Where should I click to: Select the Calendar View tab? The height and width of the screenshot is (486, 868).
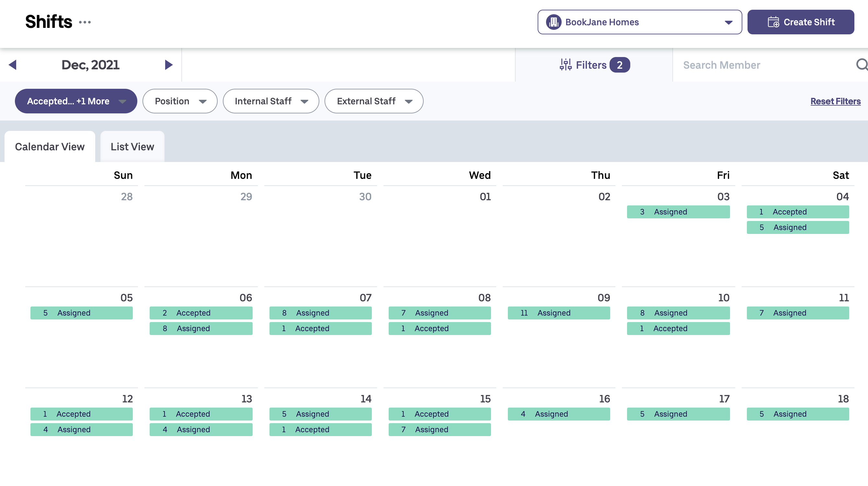(50, 146)
